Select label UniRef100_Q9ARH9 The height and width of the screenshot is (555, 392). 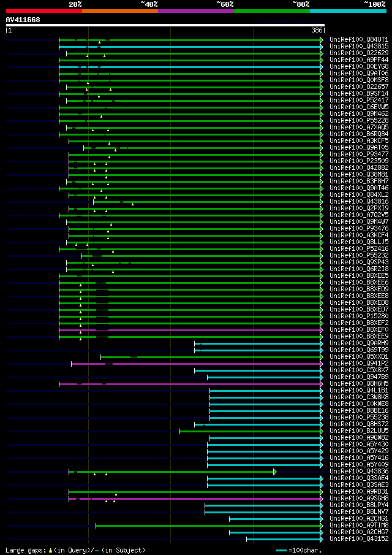[x=359, y=343]
